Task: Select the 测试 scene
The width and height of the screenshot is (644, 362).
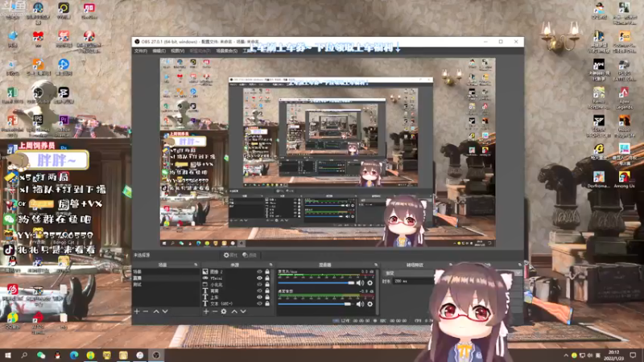Action: pyautogui.click(x=166, y=285)
